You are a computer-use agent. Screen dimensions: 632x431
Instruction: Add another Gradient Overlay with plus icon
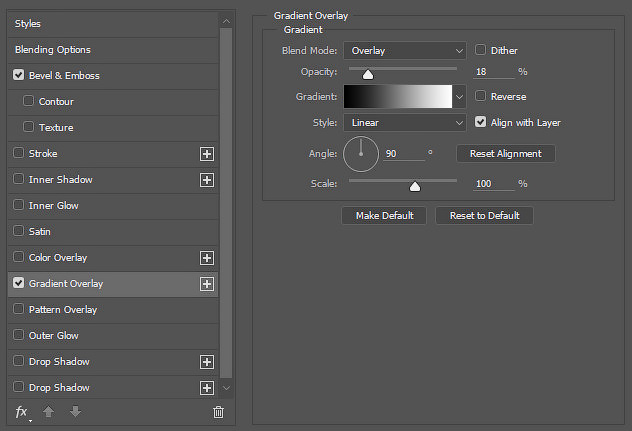[x=207, y=284]
